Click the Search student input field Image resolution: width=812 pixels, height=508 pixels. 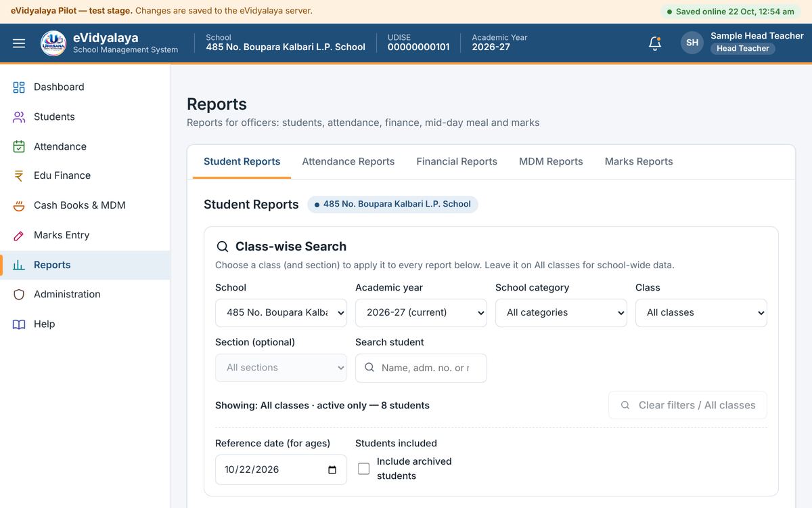pyautogui.click(x=421, y=368)
